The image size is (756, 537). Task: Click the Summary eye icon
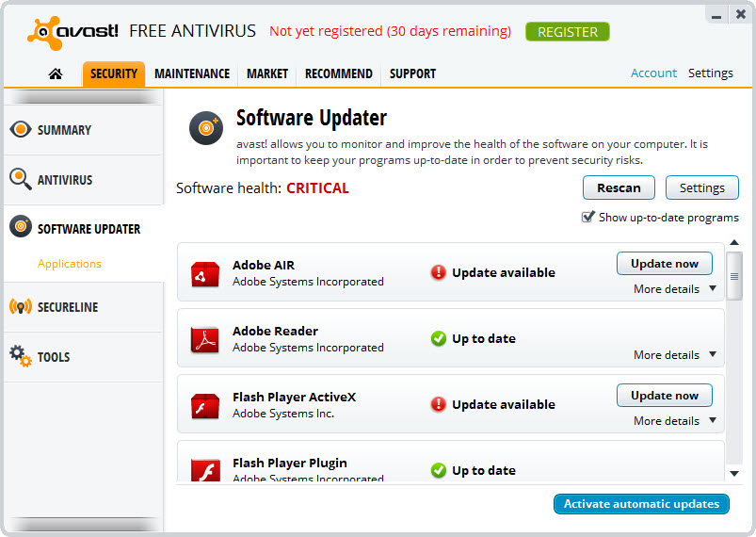[x=21, y=129]
